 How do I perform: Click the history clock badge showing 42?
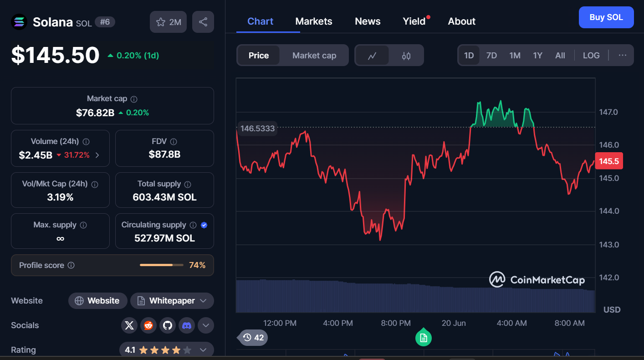tap(253, 338)
